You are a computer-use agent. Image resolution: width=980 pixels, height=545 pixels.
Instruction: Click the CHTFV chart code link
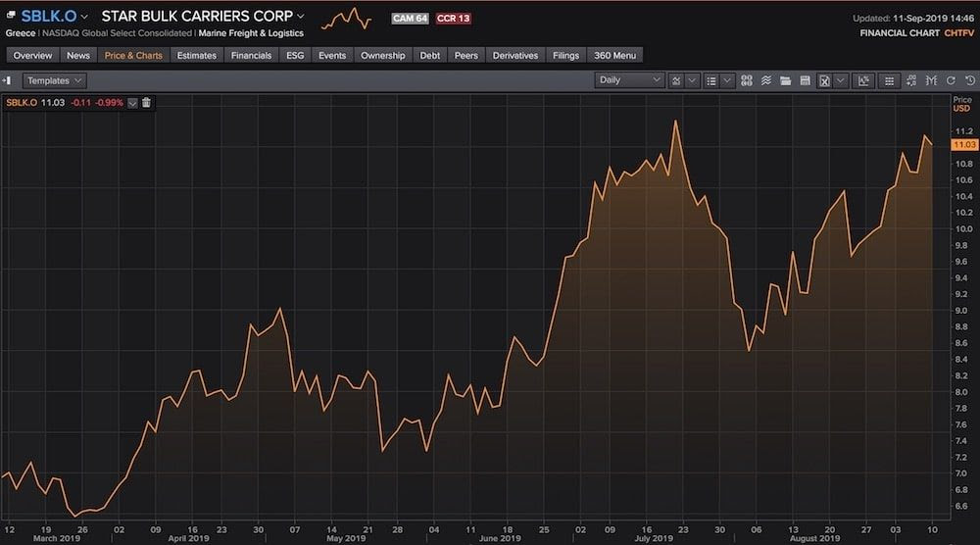(958, 33)
